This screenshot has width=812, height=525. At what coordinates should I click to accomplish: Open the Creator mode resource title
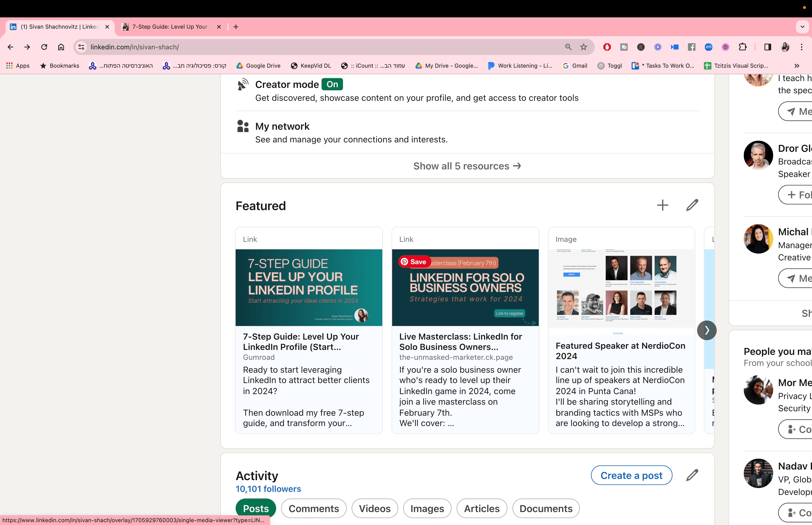[287, 84]
